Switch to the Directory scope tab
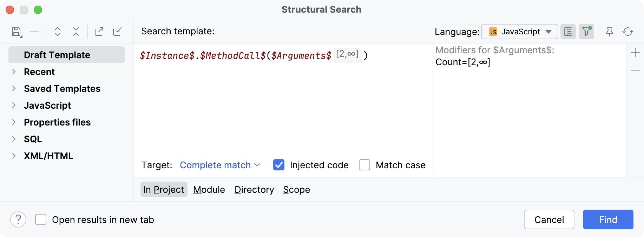 click(x=254, y=190)
